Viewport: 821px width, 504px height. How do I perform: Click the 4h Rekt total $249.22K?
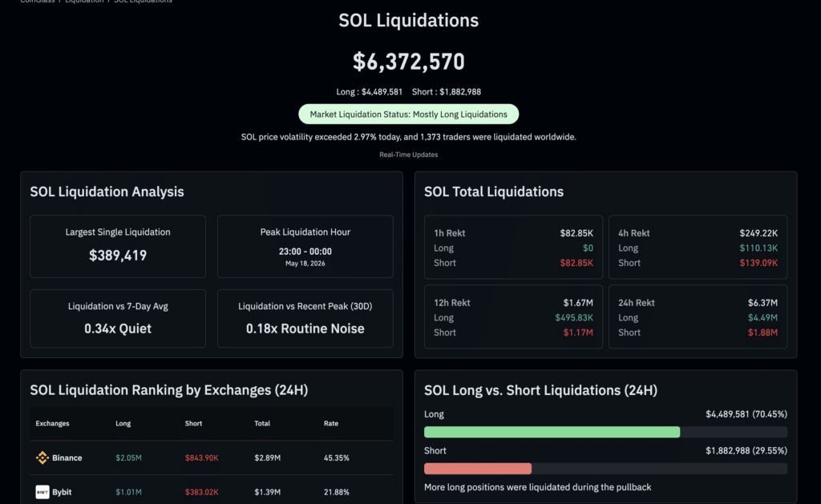[x=758, y=233]
